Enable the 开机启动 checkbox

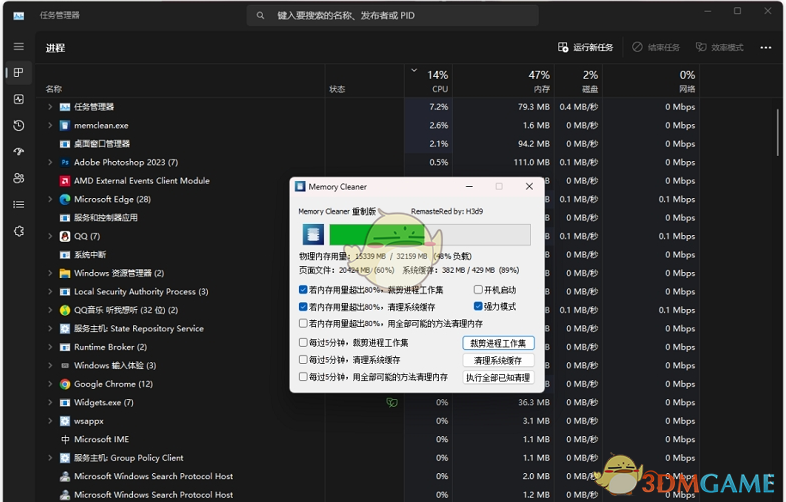[478, 290]
